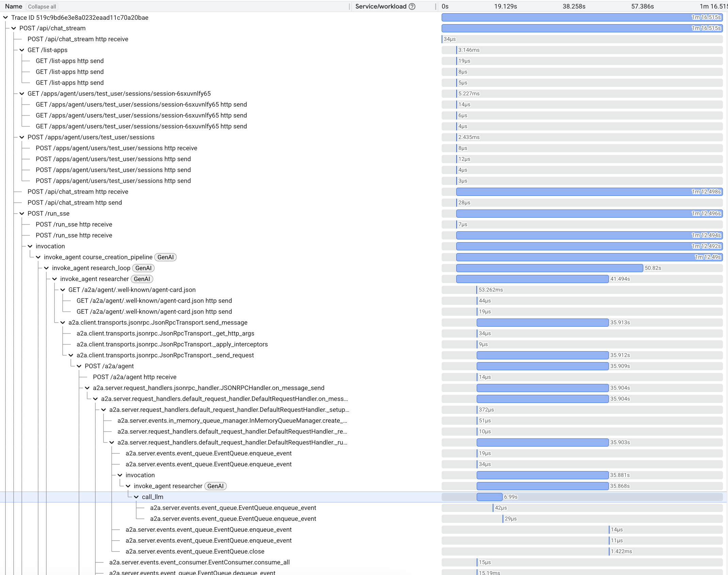This screenshot has width=728, height=575.
Task: Select the JSONRPCHandler.on_message_send span row
Action: click(208, 388)
